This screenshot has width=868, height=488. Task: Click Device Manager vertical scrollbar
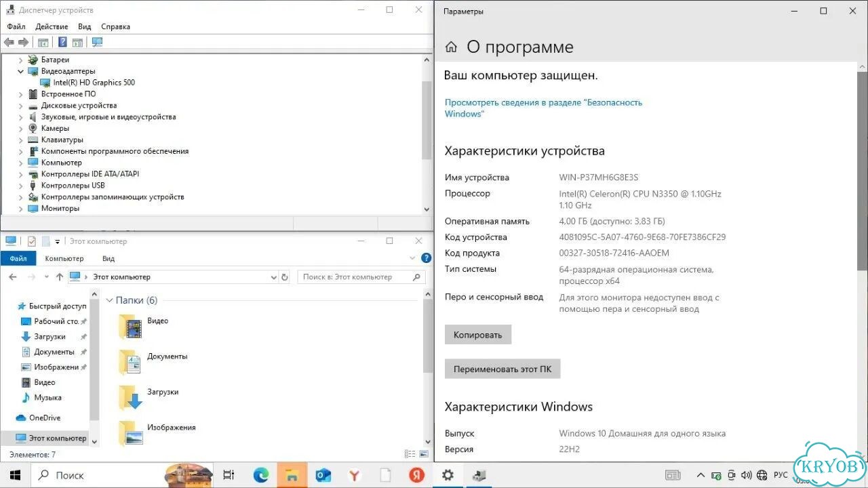tap(427, 122)
